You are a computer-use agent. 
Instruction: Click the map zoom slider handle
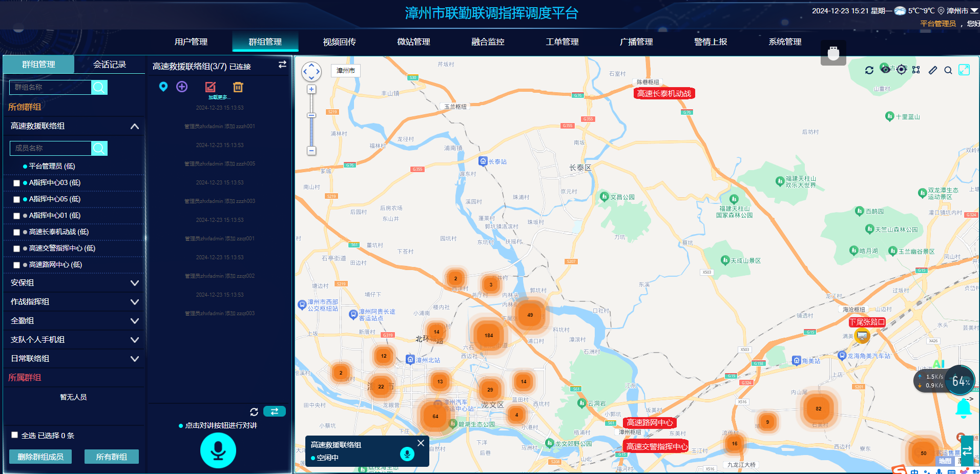pyautogui.click(x=311, y=116)
